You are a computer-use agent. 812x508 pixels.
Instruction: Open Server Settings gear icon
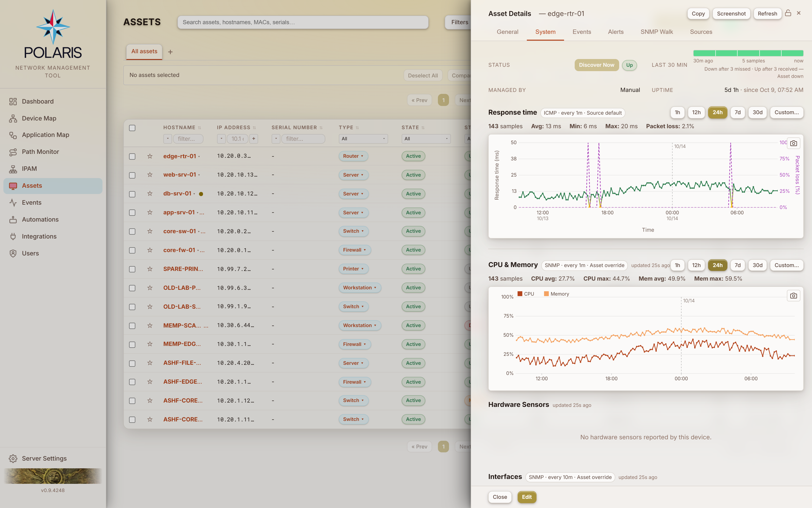click(x=13, y=459)
